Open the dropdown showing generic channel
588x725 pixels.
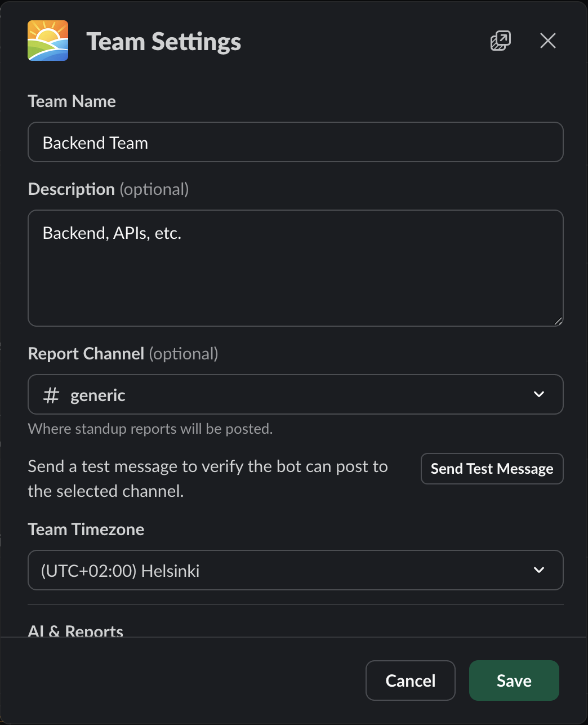[282, 394]
